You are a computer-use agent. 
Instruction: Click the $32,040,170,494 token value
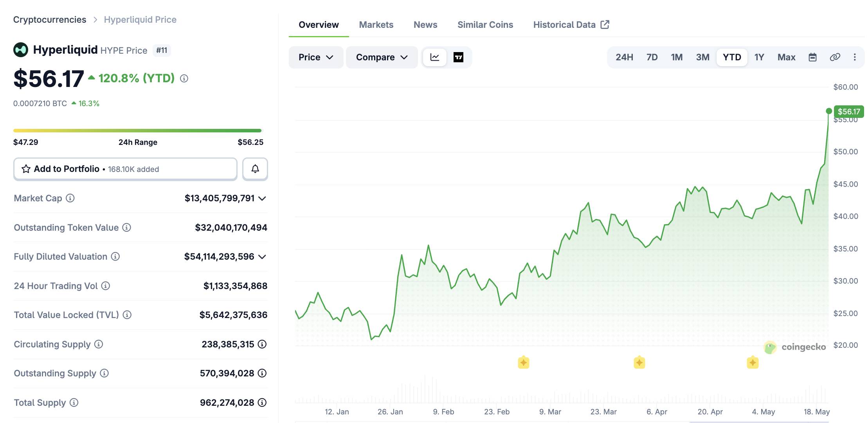click(231, 228)
